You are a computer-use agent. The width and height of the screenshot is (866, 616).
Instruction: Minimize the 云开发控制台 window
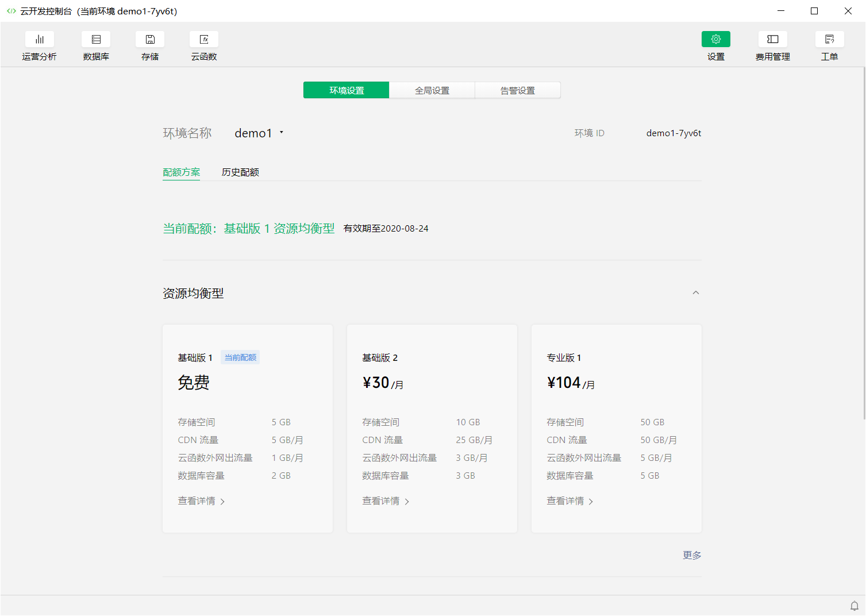tap(781, 11)
